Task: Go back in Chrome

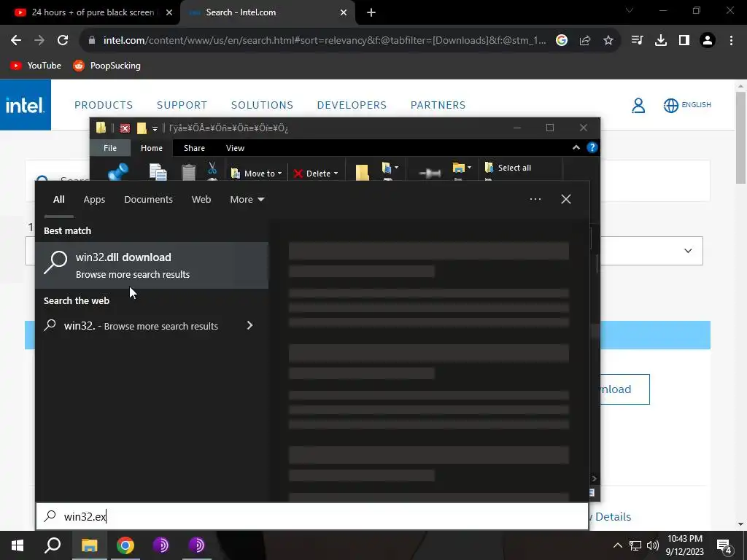Action: point(16,41)
